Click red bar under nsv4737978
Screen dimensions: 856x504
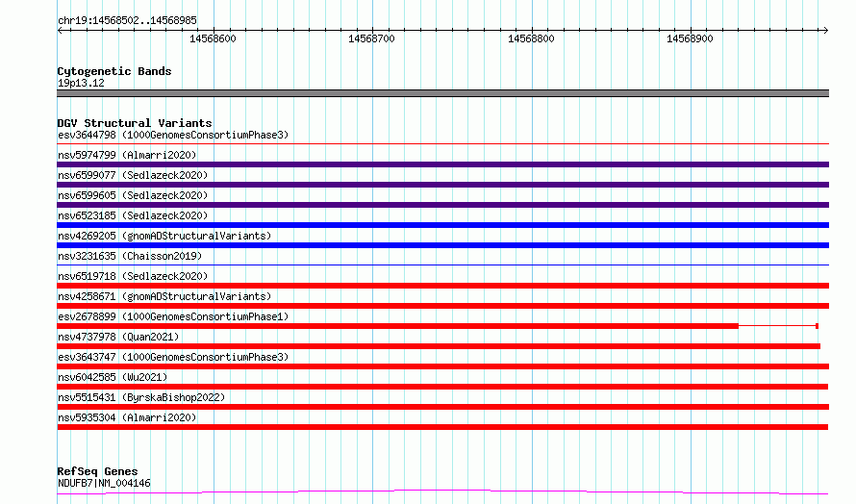point(439,346)
